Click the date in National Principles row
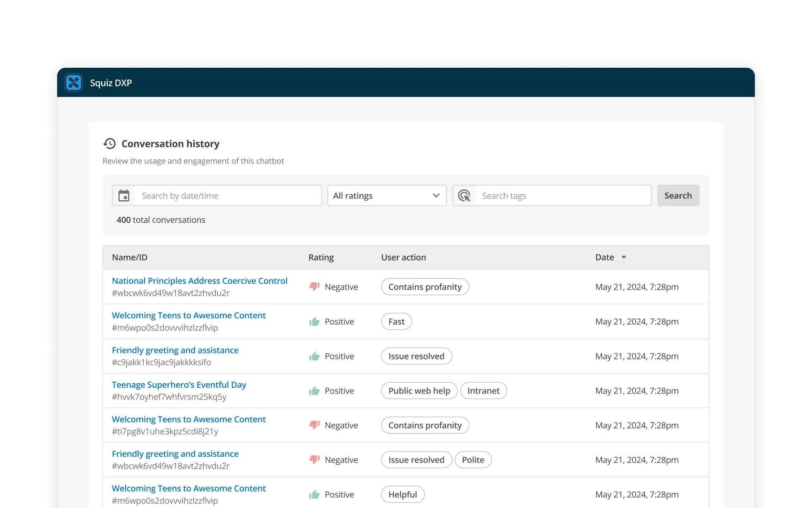Image resolution: width=812 pixels, height=508 pixels. click(637, 287)
